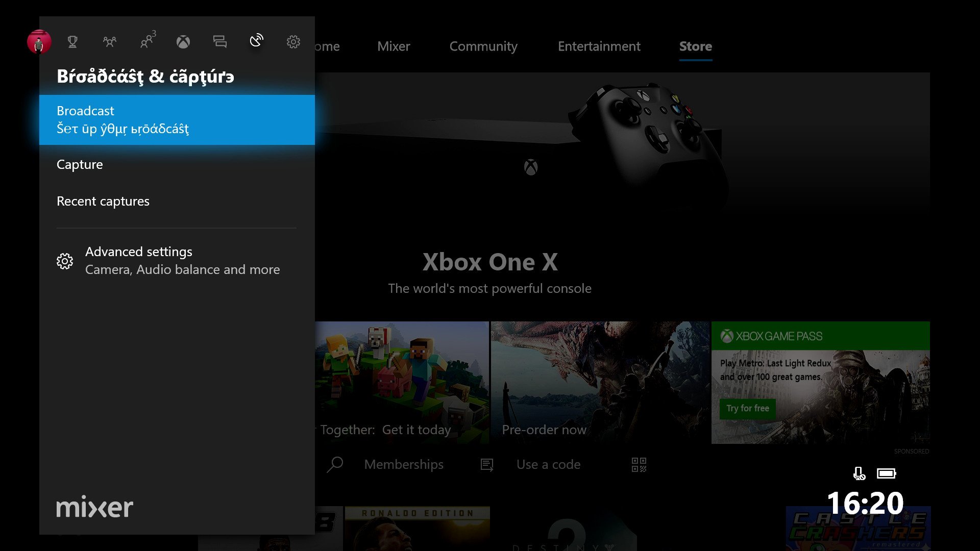Screen dimensions: 980x551
Task: Click the Mixer logo in the guide
Action: (x=94, y=507)
